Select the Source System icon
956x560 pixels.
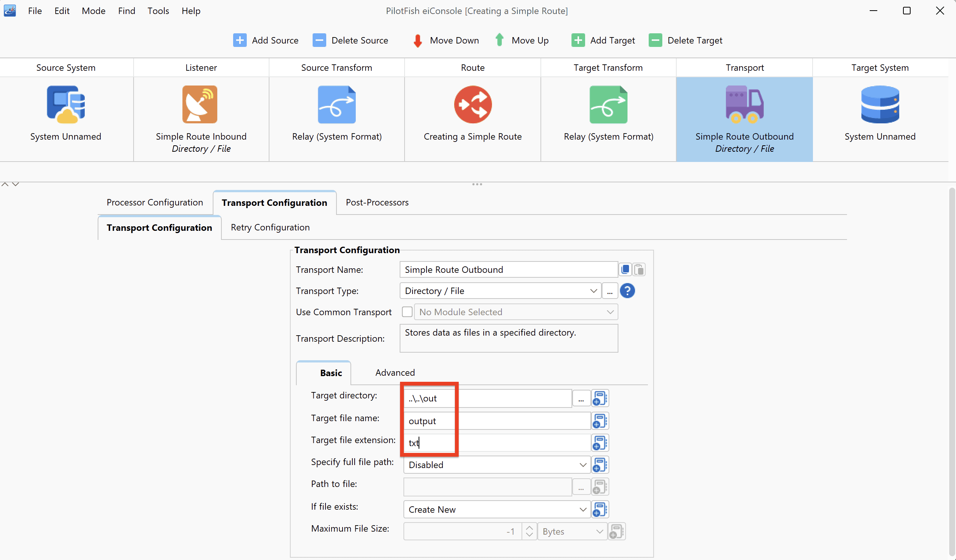click(65, 104)
